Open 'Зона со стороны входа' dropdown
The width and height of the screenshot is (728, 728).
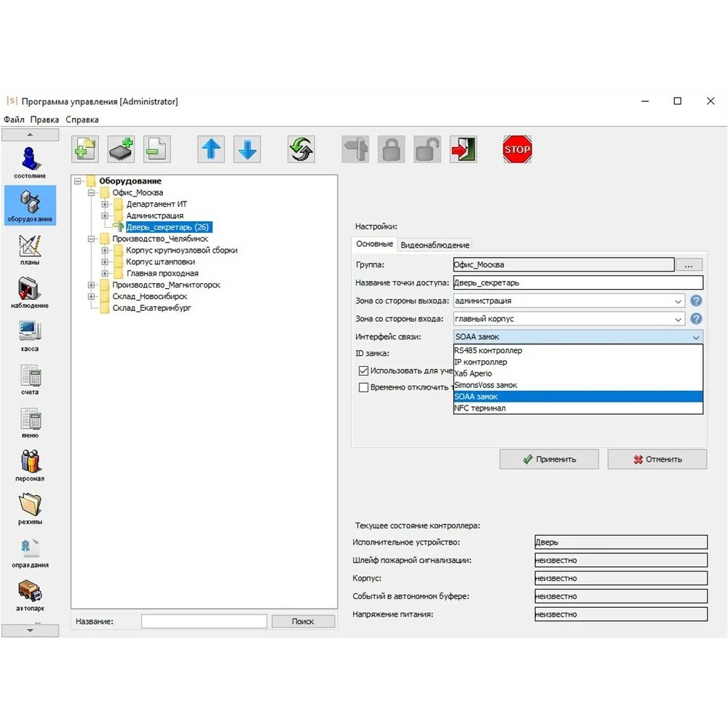click(569, 319)
